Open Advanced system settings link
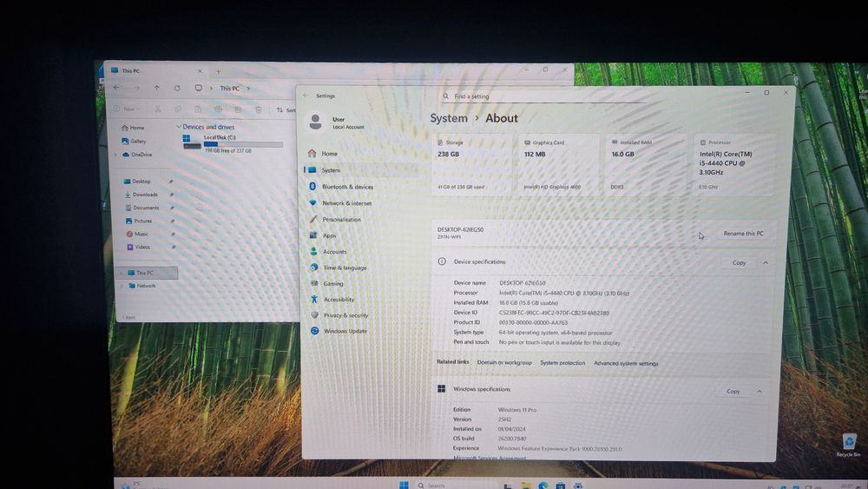This screenshot has height=489, width=868. (x=626, y=364)
